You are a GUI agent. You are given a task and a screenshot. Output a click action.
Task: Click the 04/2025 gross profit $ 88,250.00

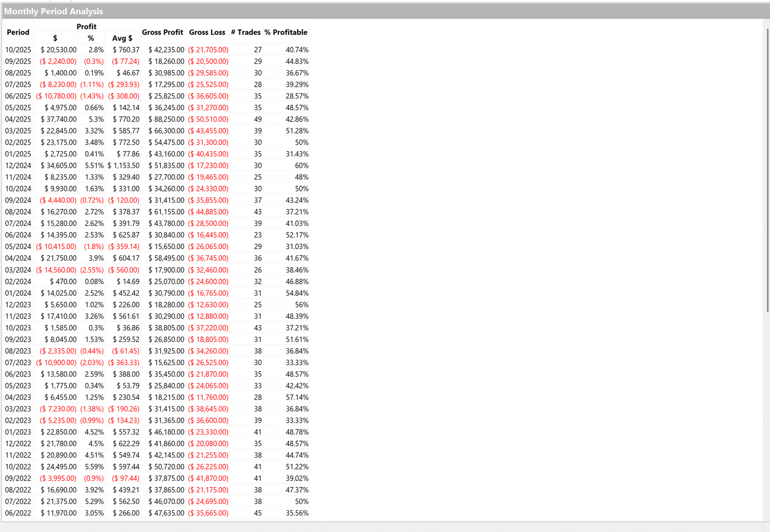click(166, 119)
